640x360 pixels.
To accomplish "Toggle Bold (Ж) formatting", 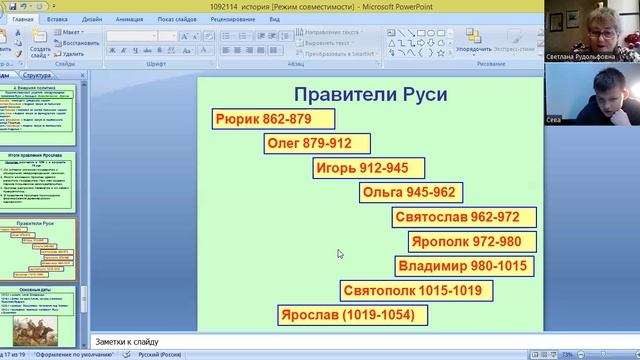I will click(x=112, y=51).
